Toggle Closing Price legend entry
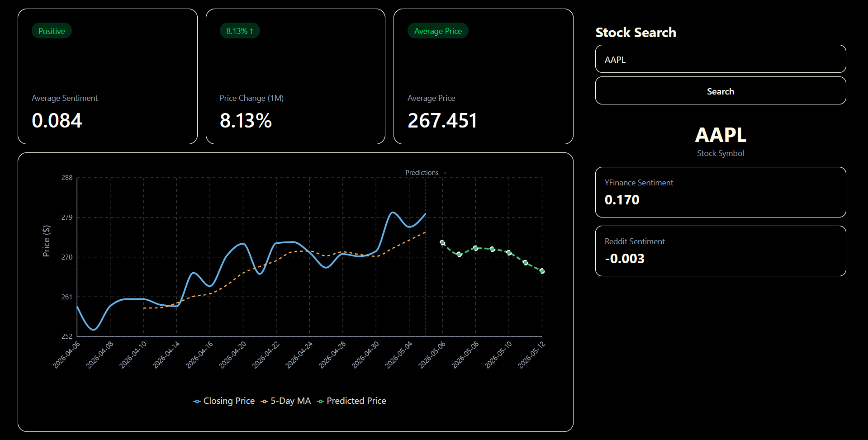The height and width of the screenshot is (440, 868). (x=224, y=401)
